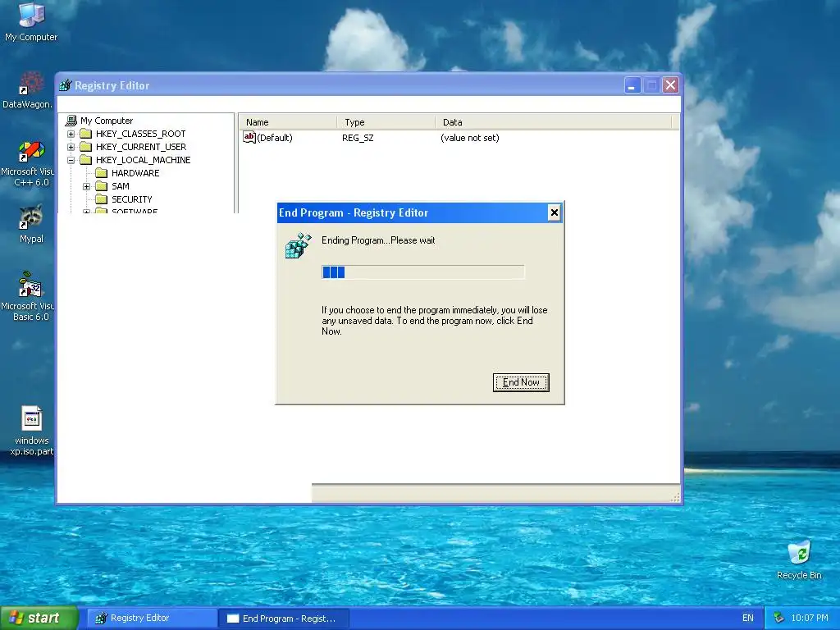
Task: Click the SAM folder icon
Action: (x=101, y=186)
